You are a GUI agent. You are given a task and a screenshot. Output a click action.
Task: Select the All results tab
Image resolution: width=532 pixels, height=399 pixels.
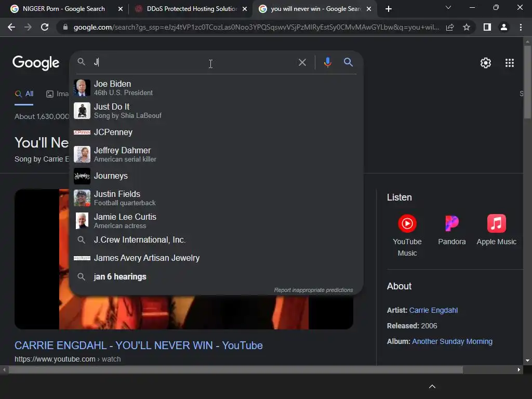coord(24,94)
